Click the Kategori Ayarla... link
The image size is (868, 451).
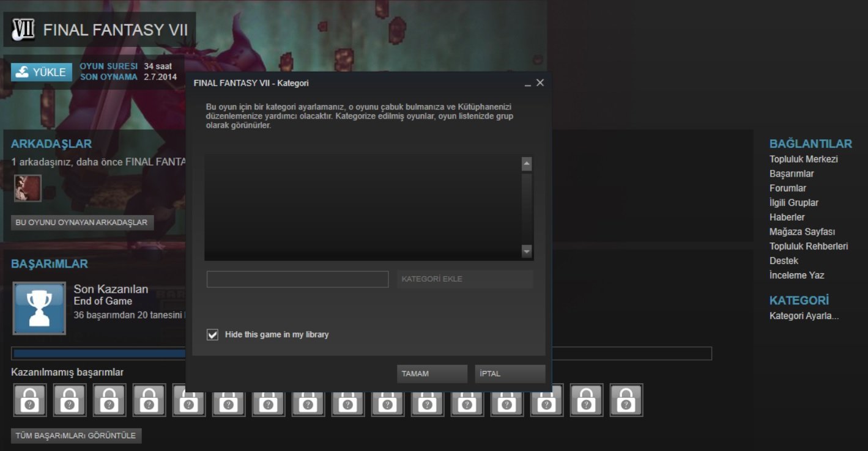(804, 316)
